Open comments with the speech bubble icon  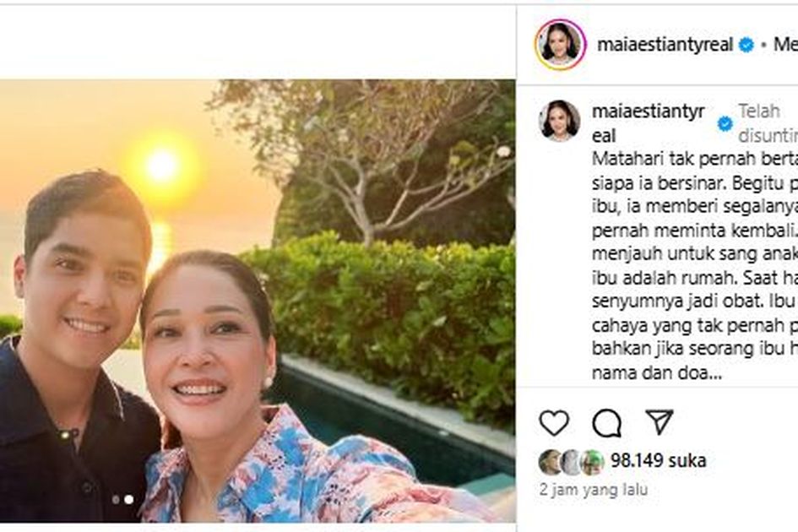click(x=606, y=422)
